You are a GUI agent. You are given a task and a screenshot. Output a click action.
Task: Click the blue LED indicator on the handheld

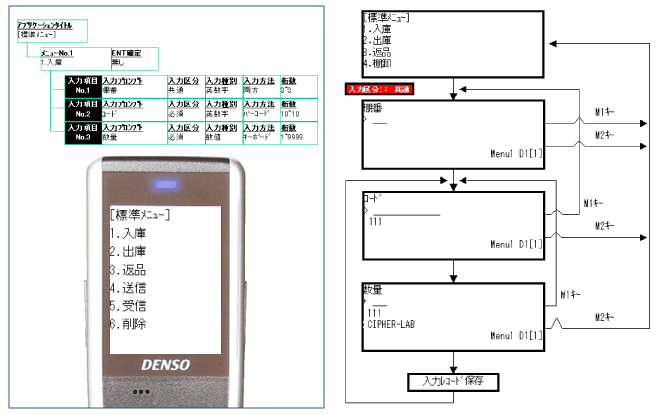163,184
